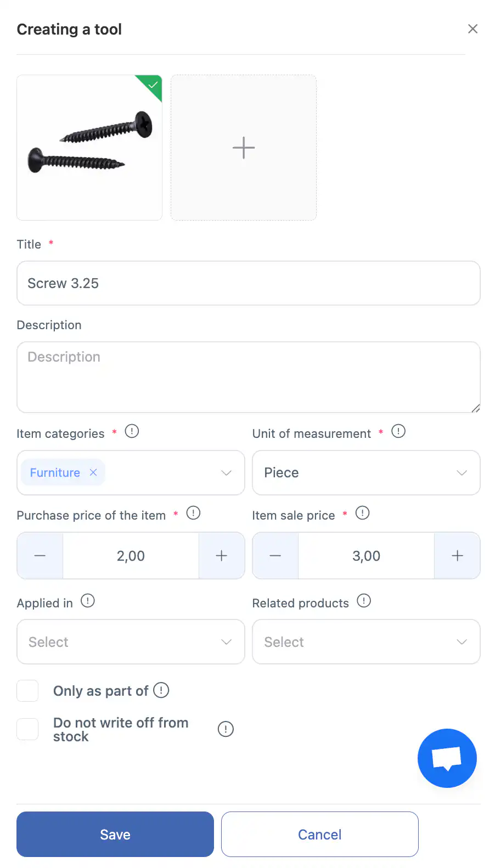Open the chat support bubble
Screen dimensions: 495x868
click(447, 758)
